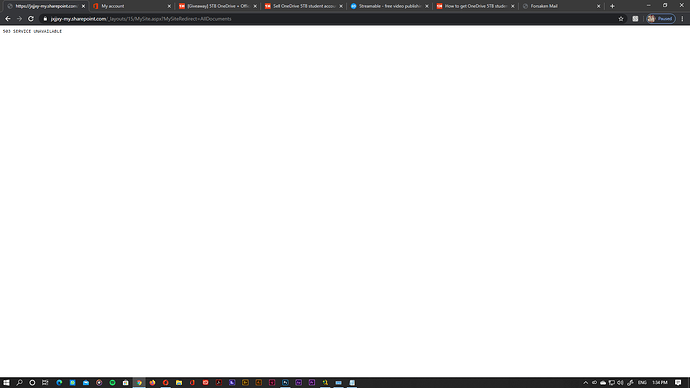Close the sharepoint.com tab
Viewport: 690px width, 388px height.
(83, 6)
